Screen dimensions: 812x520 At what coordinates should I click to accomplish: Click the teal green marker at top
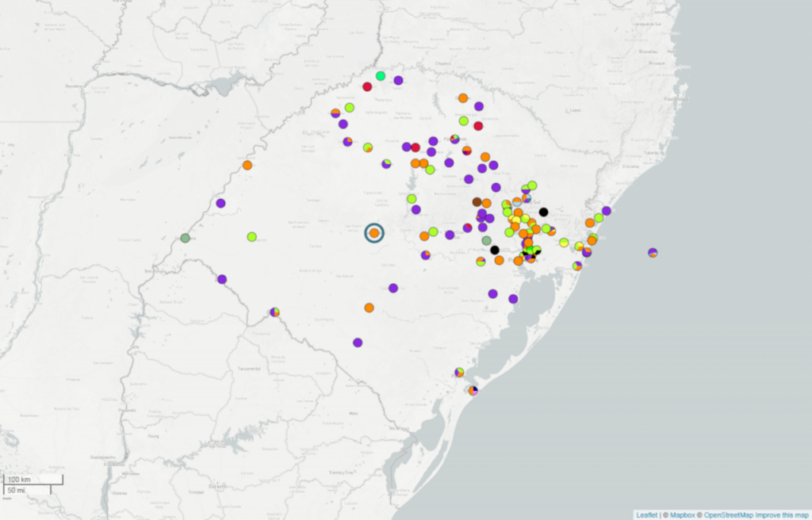click(x=381, y=76)
